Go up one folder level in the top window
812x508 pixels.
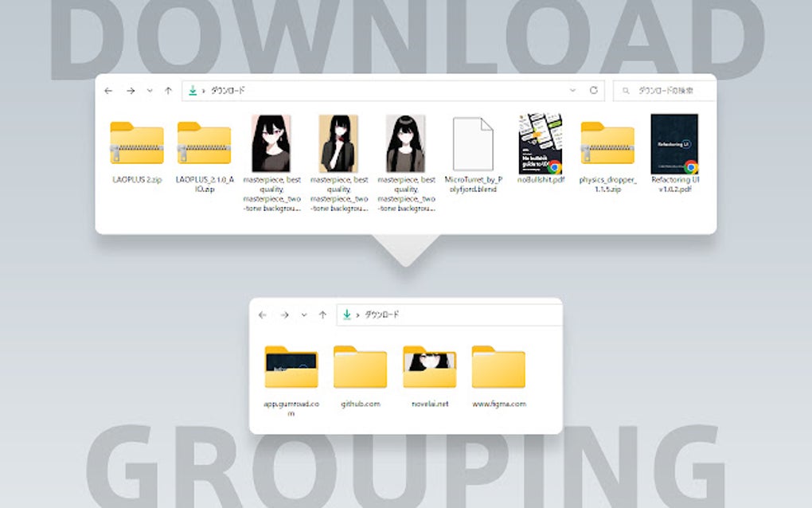(169, 91)
